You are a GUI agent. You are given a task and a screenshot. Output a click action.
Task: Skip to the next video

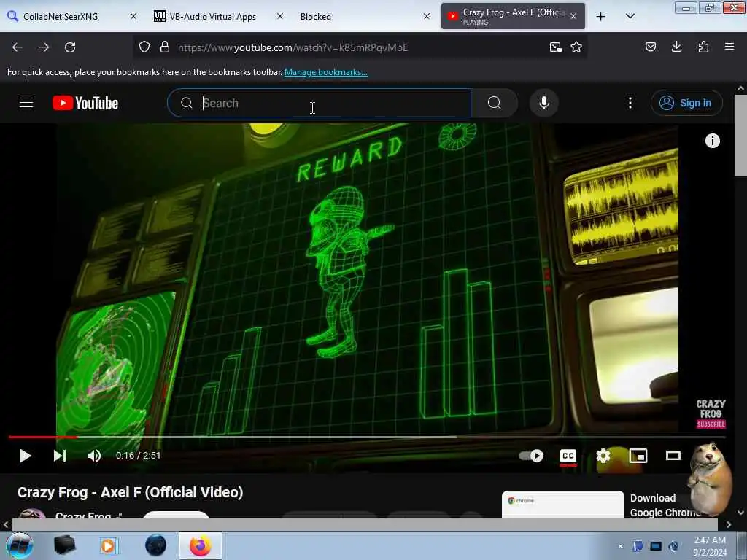(x=60, y=456)
